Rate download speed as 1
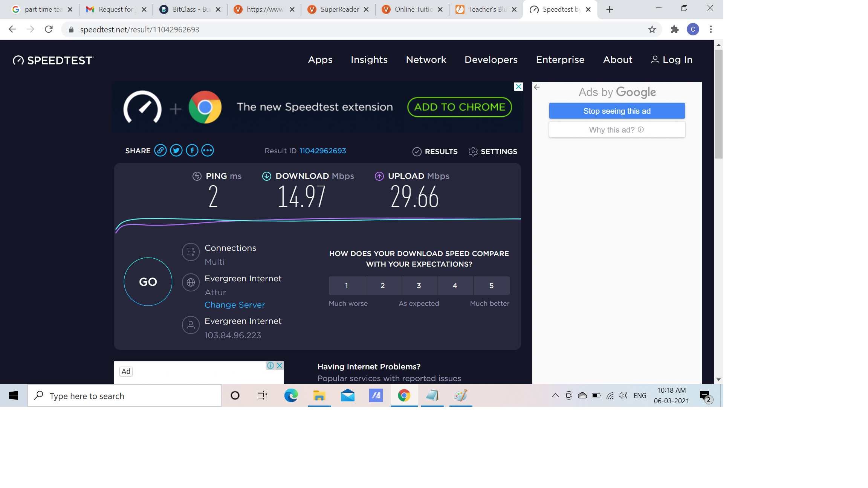This screenshot has width=868, height=488. click(347, 286)
